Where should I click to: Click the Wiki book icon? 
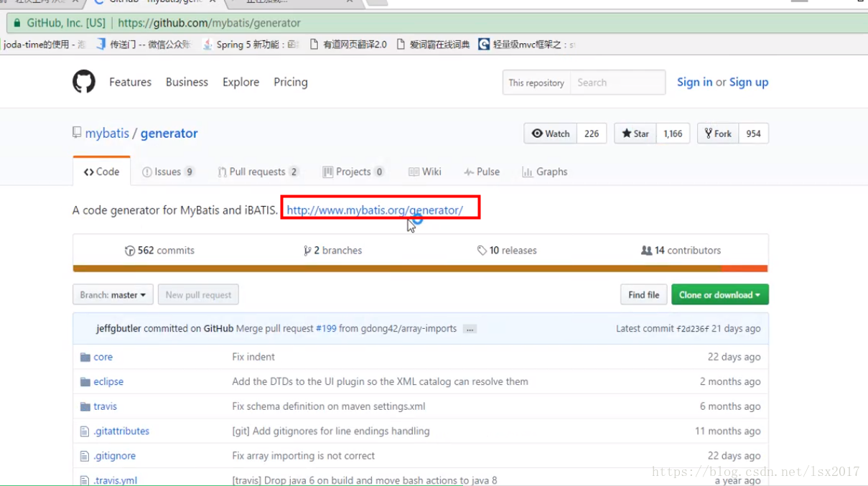click(414, 172)
